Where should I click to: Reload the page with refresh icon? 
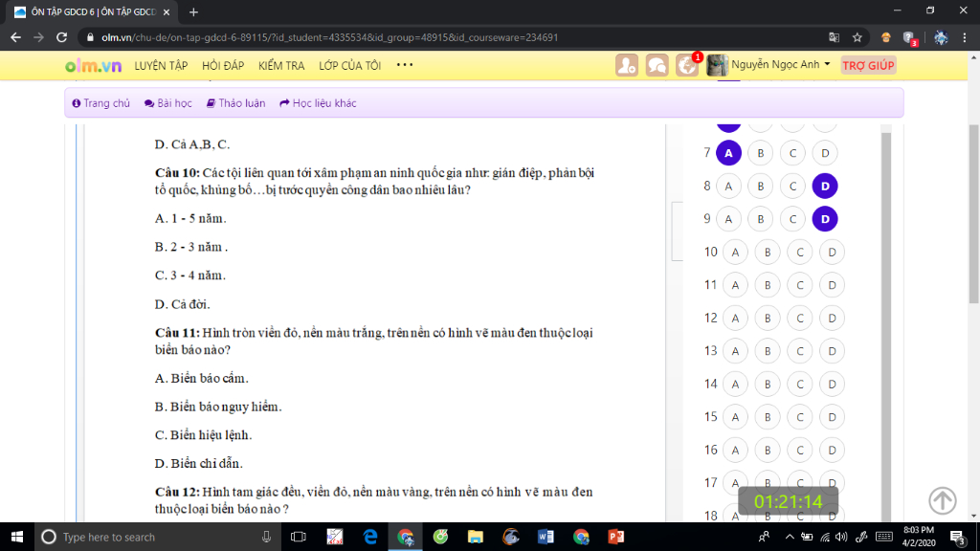click(x=61, y=37)
